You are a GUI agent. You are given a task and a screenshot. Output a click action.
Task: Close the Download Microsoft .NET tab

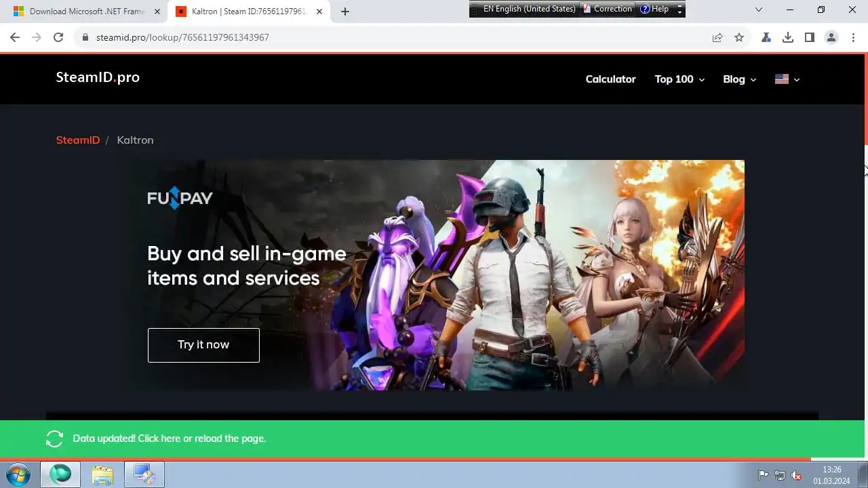coord(157,12)
